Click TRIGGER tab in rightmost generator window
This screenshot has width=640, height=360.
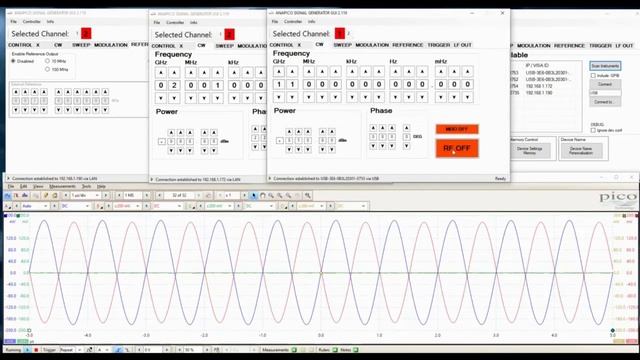coord(600,46)
